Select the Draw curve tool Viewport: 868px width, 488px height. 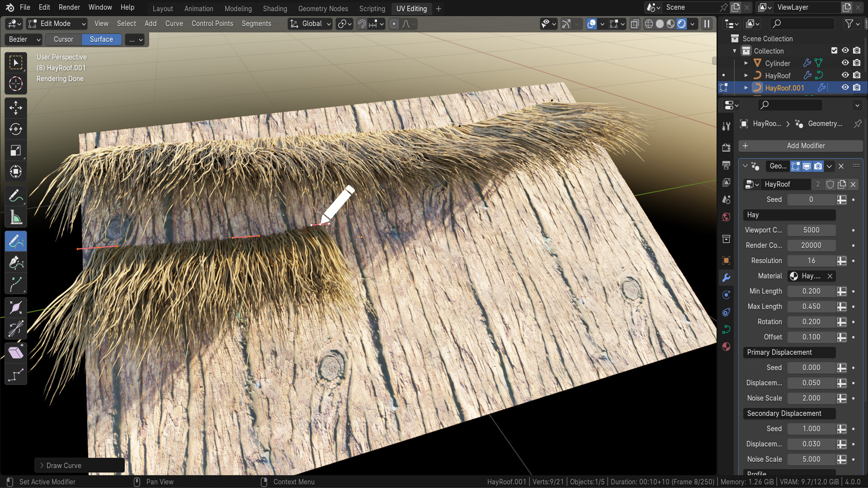pos(16,241)
